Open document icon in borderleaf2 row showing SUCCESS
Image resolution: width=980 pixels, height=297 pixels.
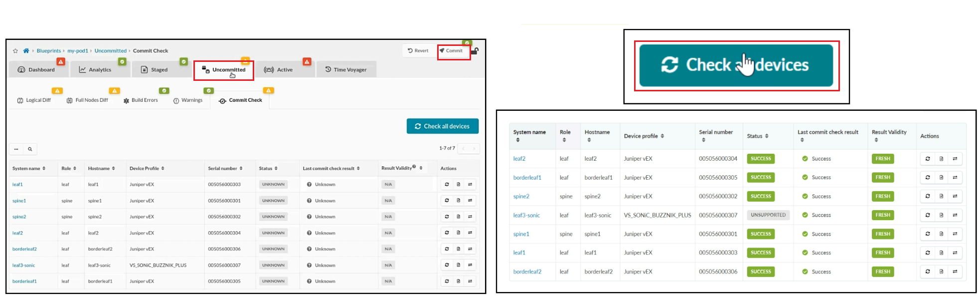[941, 272]
